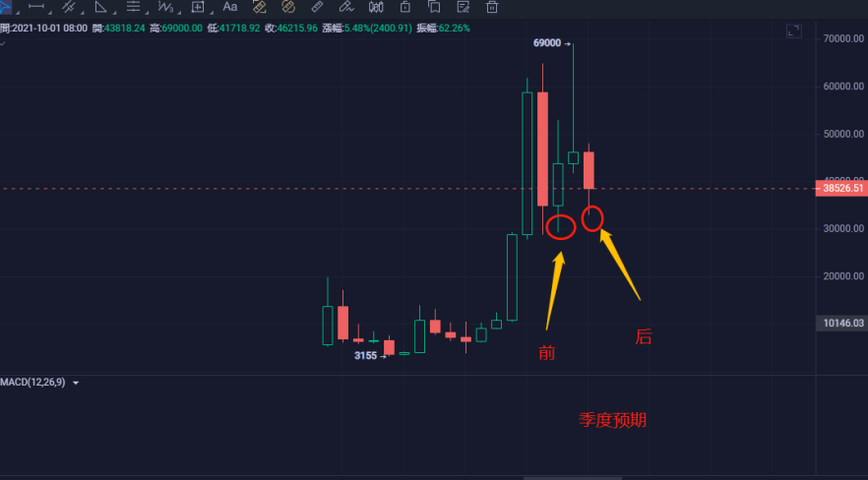The width and height of the screenshot is (868, 480).
Task: Toggle fullscreen chart with the expand icon
Action: pyautogui.click(x=794, y=30)
